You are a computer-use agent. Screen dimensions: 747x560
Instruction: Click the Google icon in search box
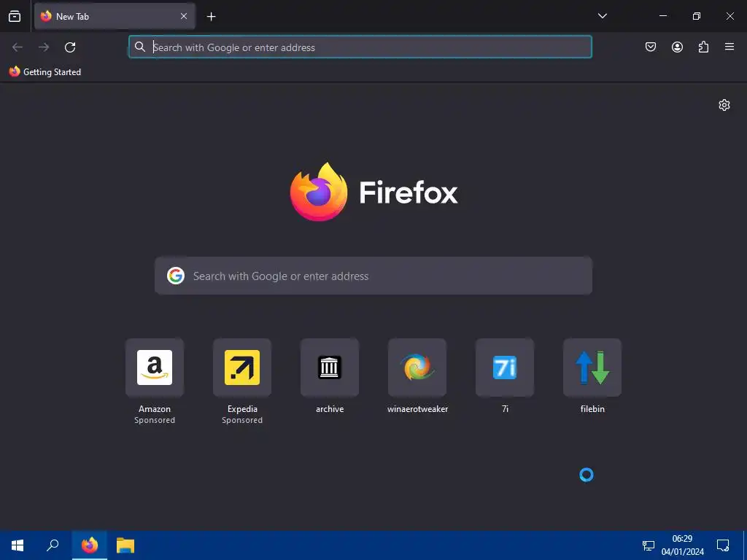click(176, 276)
